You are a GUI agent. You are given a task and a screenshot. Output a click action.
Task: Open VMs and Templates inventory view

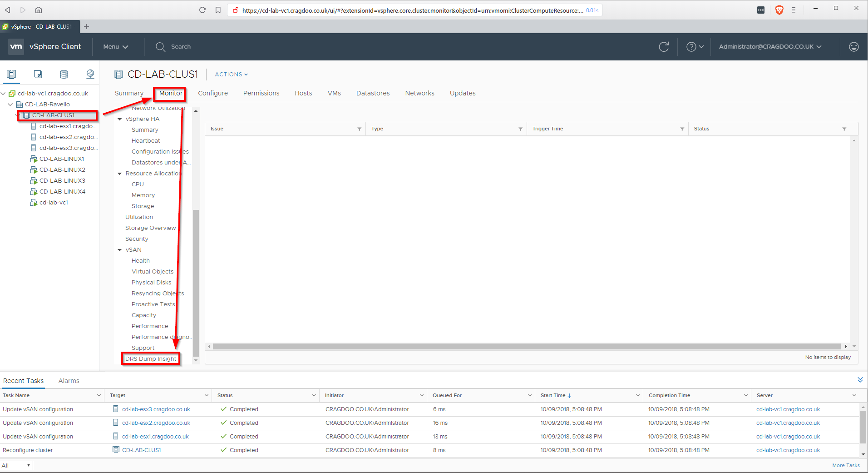pyautogui.click(x=38, y=74)
